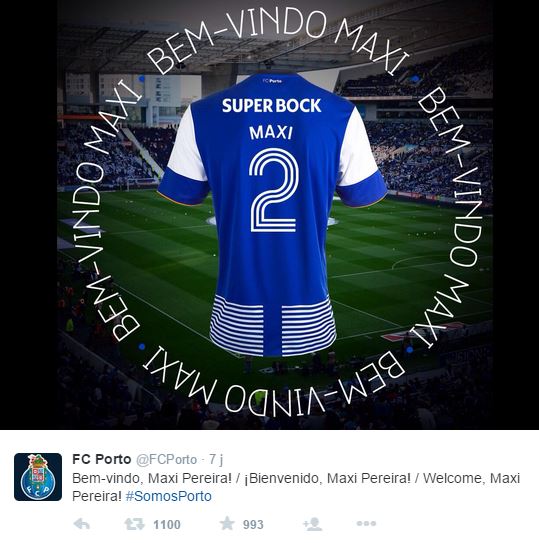Click the reply arrow icon
Image resolution: width=539 pixels, height=543 pixels.
tap(82, 524)
